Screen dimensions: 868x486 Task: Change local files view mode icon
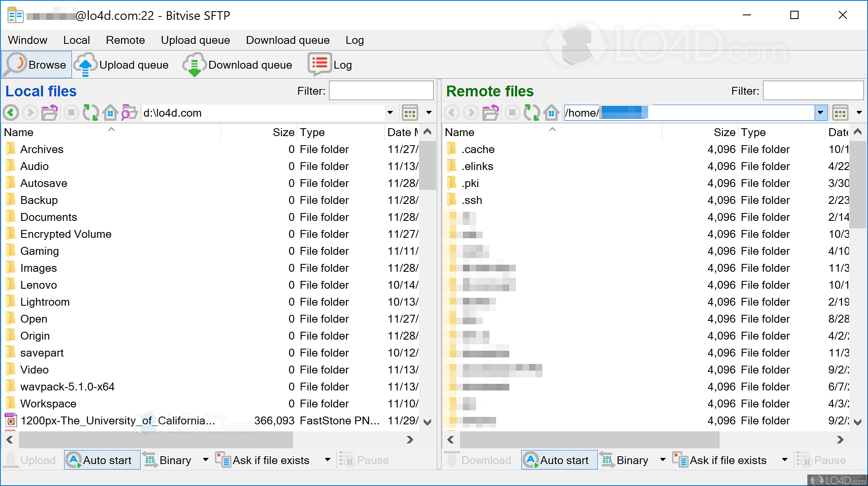410,113
